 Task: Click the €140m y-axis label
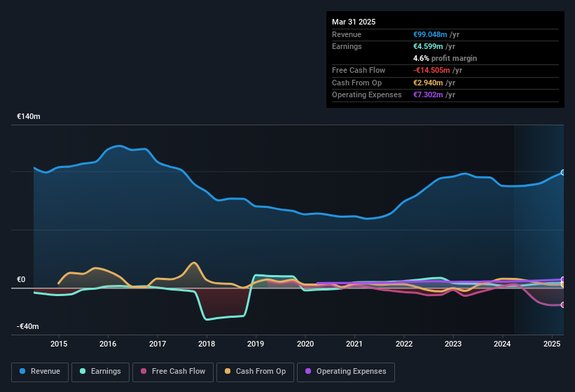point(29,116)
